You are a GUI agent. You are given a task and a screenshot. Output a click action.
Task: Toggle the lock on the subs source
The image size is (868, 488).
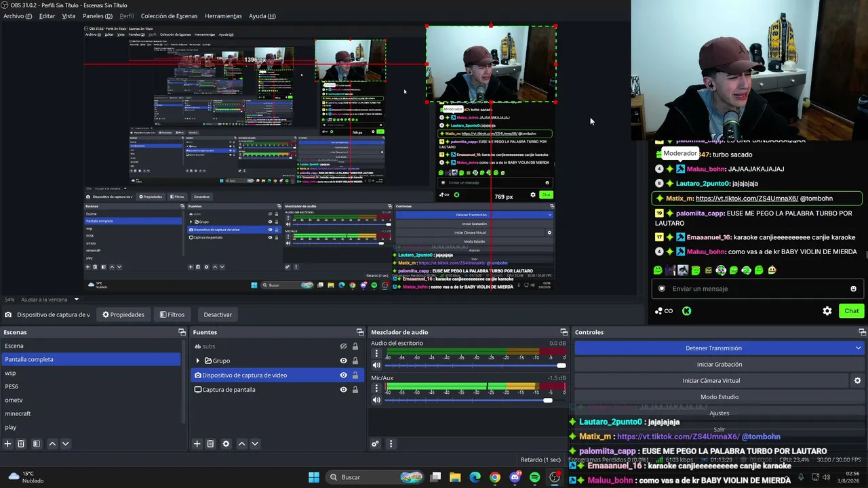point(355,346)
